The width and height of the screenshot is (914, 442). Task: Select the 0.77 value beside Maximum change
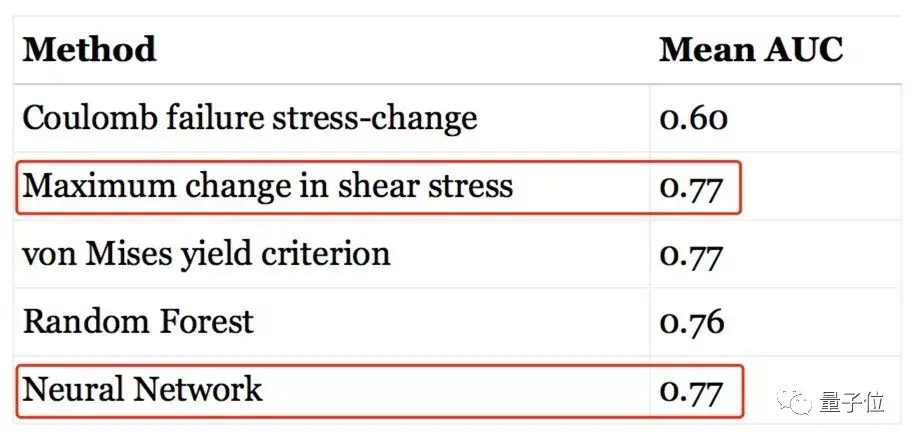pyautogui.click(x=691, y=187)
